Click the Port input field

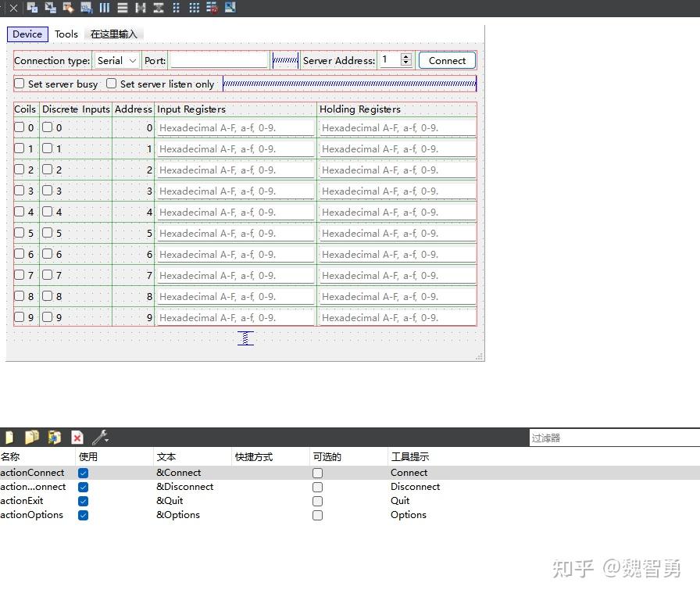(x=220, y=61)
